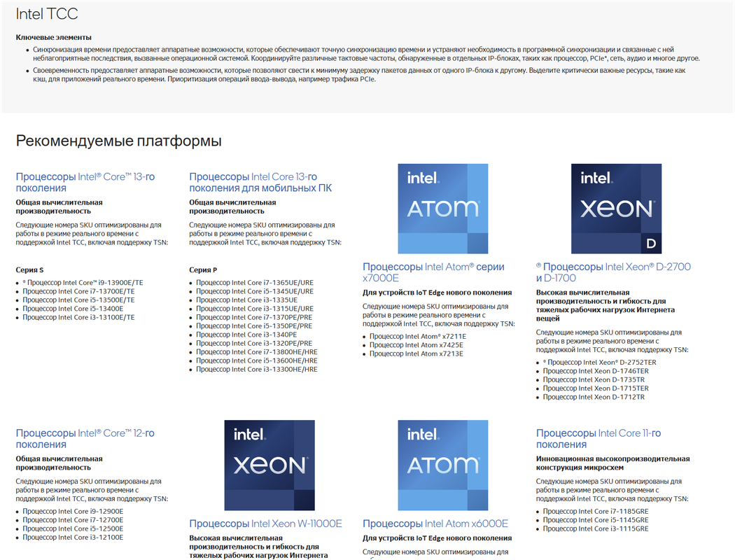Select list item Intel Core i9-13900E/TE

point(83,283)
